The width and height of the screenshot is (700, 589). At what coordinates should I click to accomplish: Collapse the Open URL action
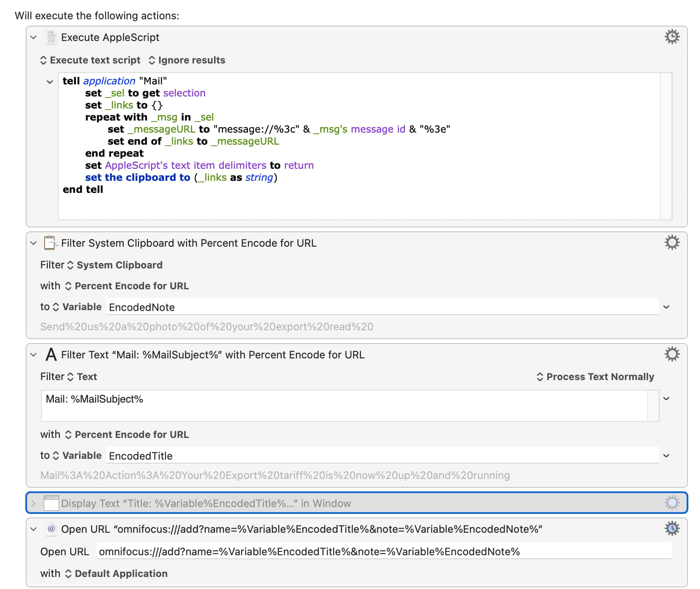coord(33,529)
